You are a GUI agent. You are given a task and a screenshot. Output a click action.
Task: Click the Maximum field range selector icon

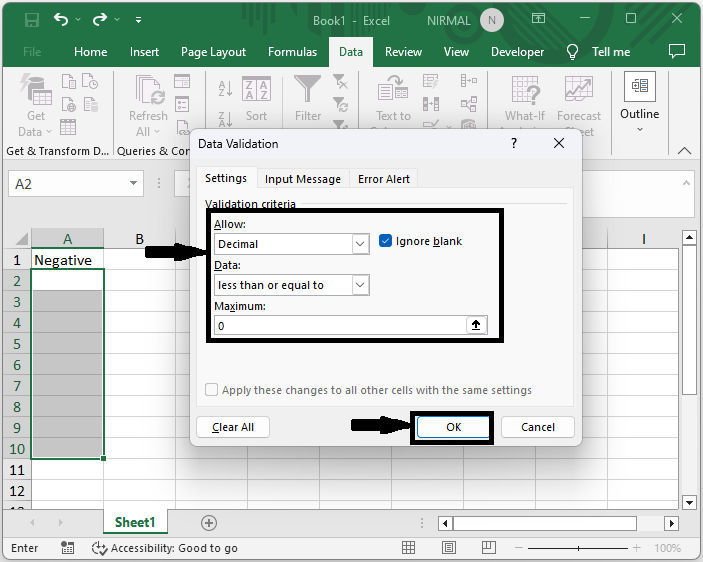[476, 325]
